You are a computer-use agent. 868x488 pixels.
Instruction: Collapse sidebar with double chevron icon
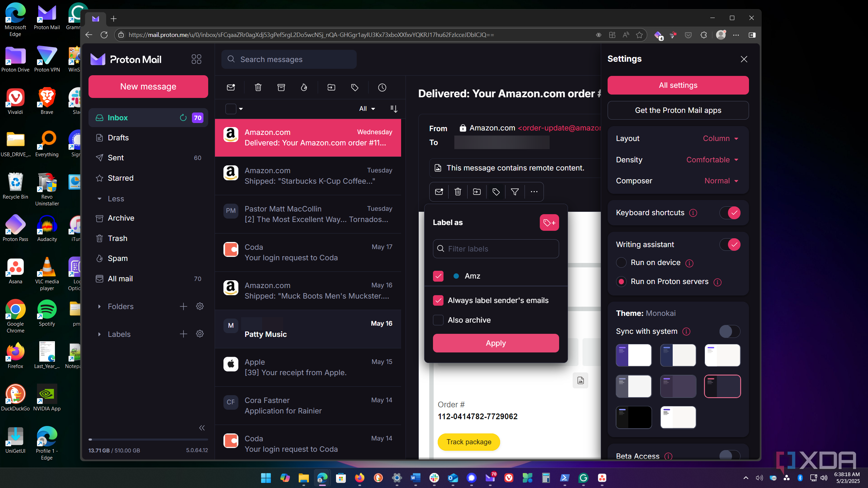click(202, 428)
